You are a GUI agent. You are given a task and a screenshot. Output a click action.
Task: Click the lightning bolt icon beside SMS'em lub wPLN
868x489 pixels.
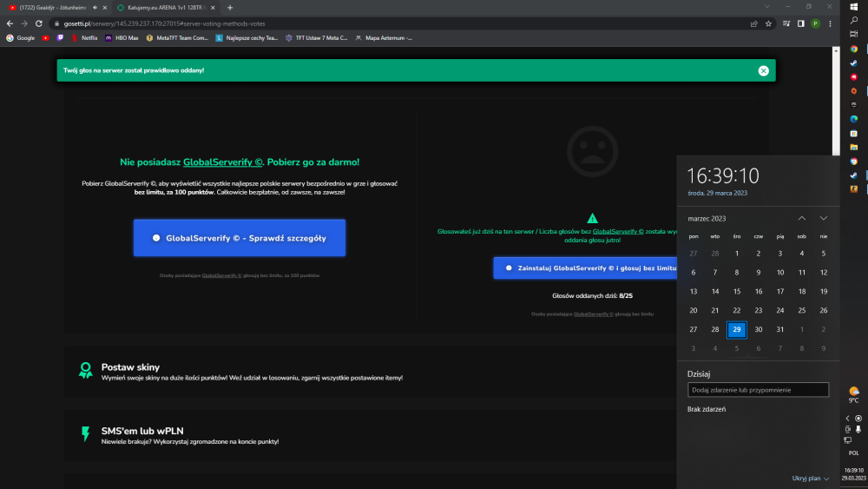pos(85,433)
